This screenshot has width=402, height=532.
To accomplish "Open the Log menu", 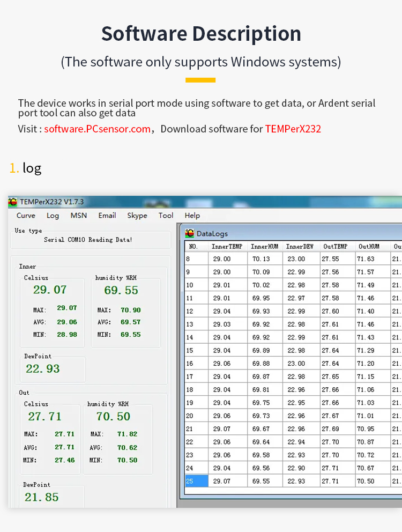I will (53, 216).
